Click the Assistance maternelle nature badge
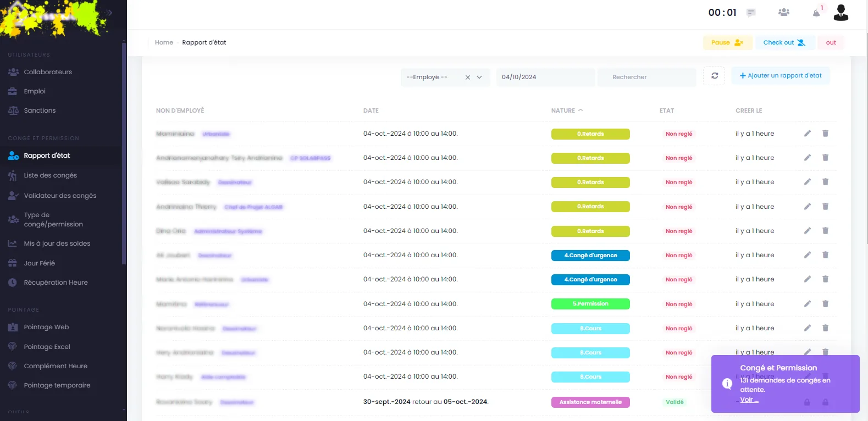 click(590, 402)
